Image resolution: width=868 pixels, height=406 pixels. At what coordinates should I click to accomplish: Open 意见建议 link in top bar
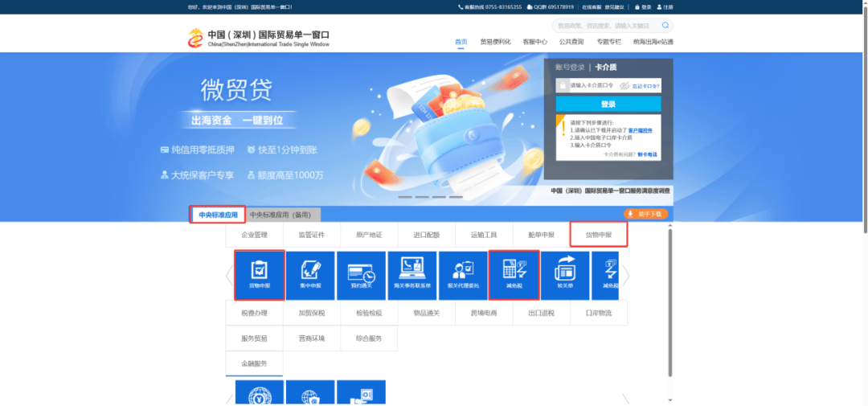coord(614,7)
